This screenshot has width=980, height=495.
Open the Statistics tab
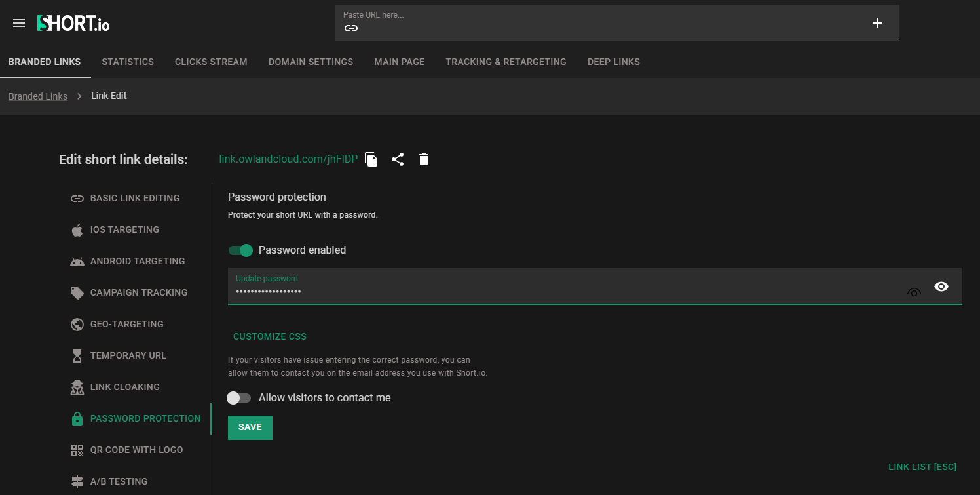pos(128,62)
